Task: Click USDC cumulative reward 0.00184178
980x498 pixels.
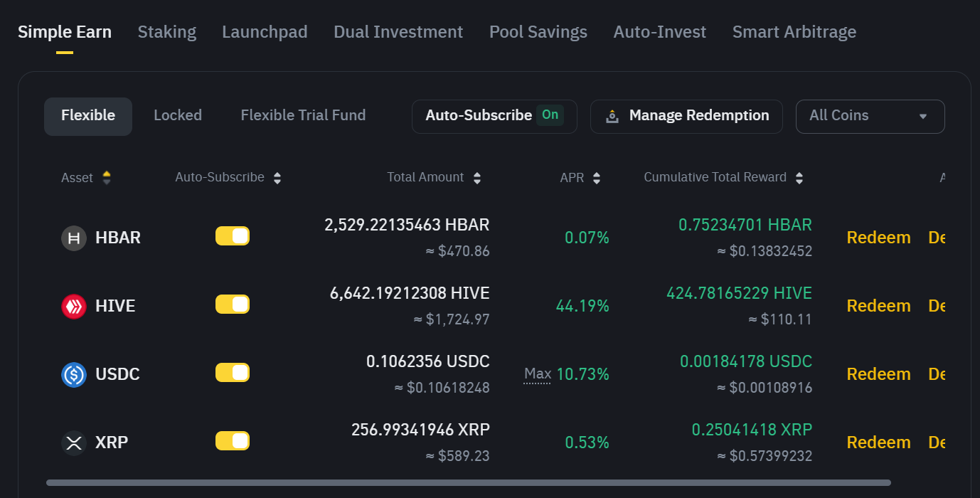Action: click(x=746, y=361)
